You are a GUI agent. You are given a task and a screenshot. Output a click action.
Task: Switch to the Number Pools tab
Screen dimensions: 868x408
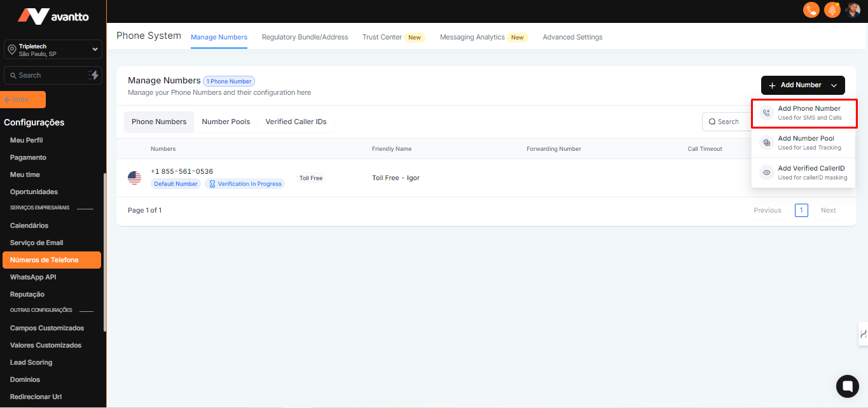[226, 122]
